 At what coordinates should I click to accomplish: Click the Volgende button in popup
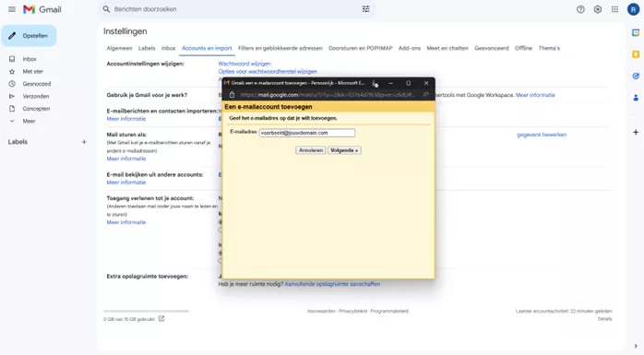(x=344, y=150)
